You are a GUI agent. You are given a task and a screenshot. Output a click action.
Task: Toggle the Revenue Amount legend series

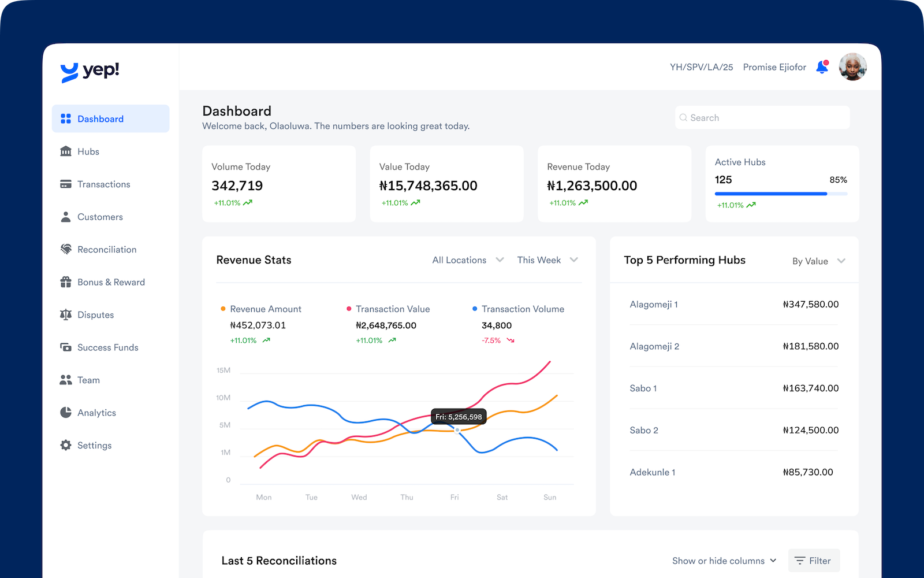click(265, 309)
